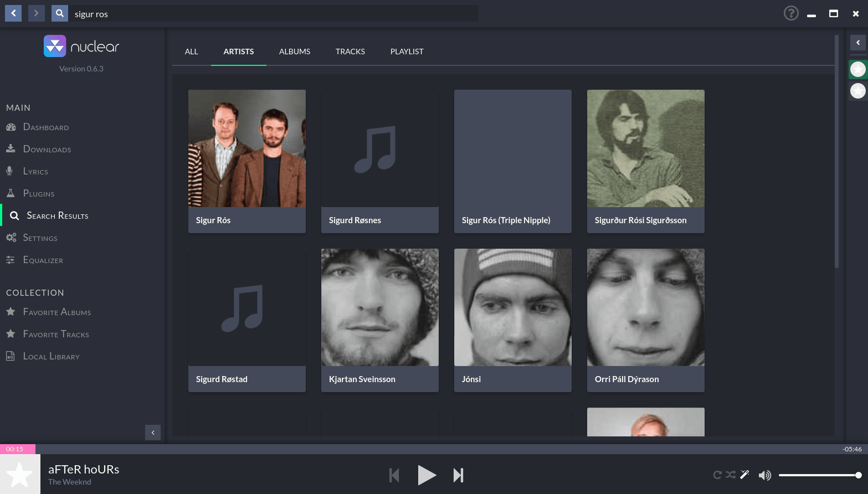868x494 pixels.
Task: Click the now playing album cover
Action: tap(20, 474)
